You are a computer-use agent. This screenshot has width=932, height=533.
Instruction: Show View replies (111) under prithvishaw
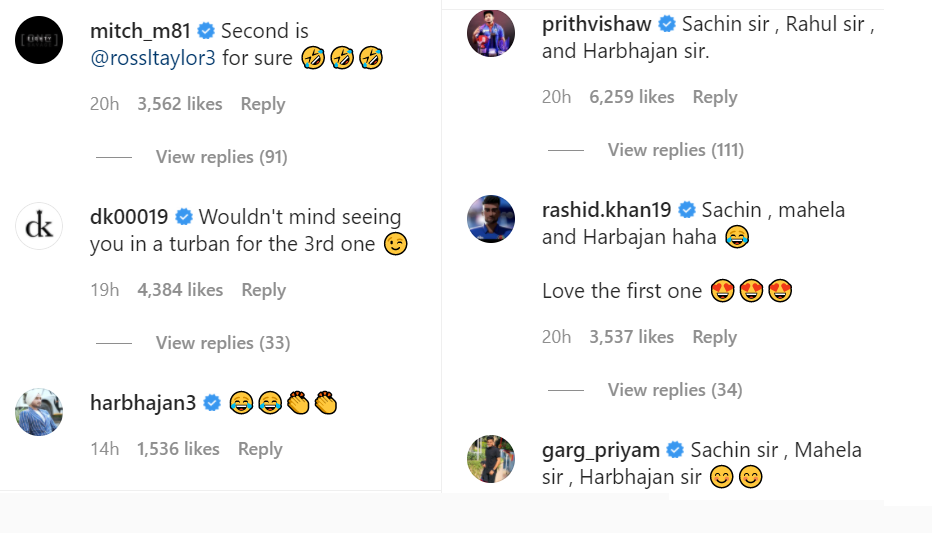pos(675,150)
